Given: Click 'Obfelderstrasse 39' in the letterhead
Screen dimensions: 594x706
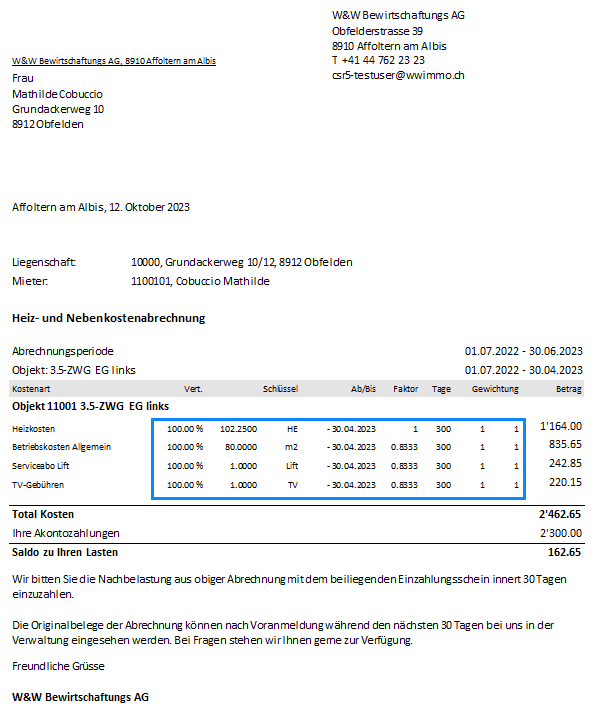Looking at the screenshot, I should tap(377, 31).
